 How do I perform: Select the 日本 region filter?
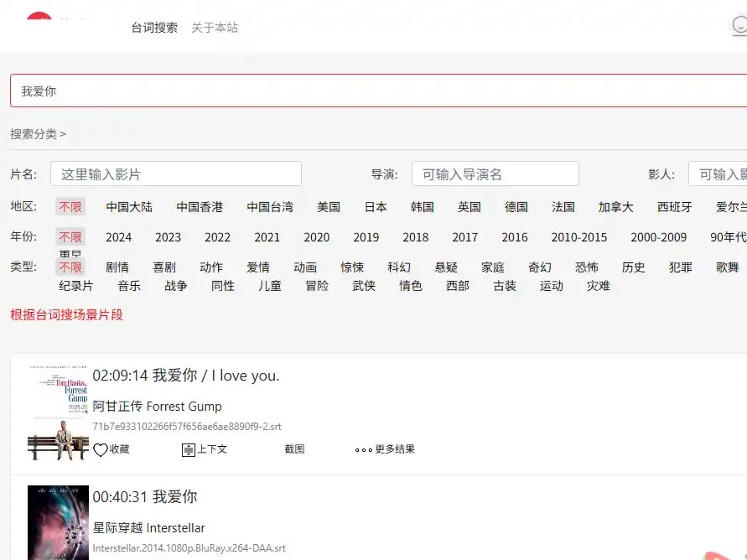[x=376, y=207]
